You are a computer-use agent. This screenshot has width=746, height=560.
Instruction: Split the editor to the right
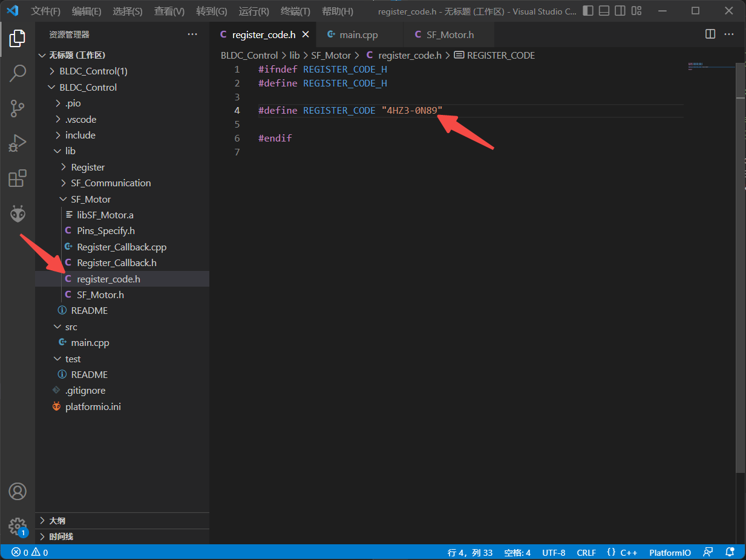tap(710, 34)
